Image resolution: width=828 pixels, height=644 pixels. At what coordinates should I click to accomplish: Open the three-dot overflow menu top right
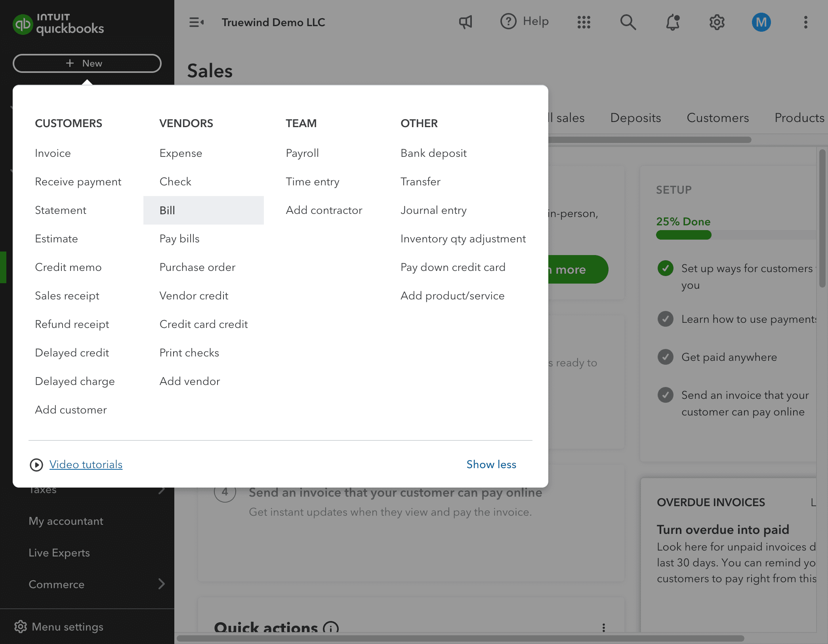tap(805, 22)
